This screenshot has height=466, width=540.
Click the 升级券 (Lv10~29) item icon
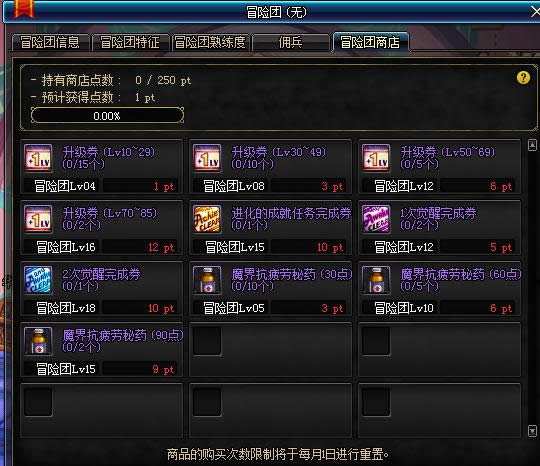[38, 158]
